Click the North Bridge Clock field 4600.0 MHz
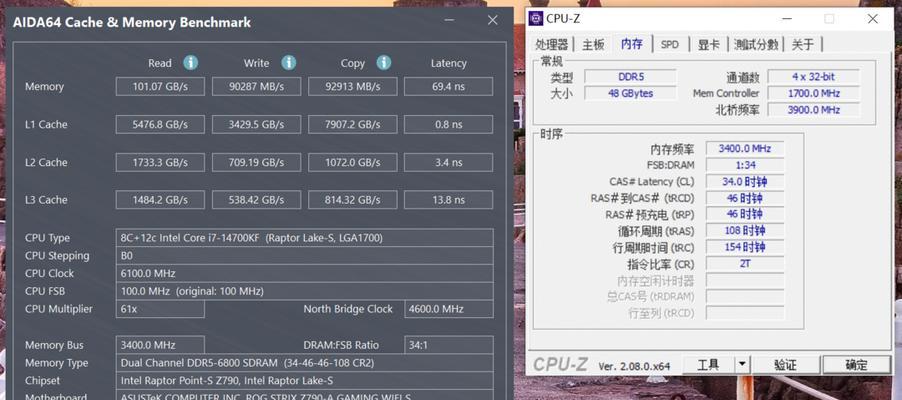 (449, 309)
